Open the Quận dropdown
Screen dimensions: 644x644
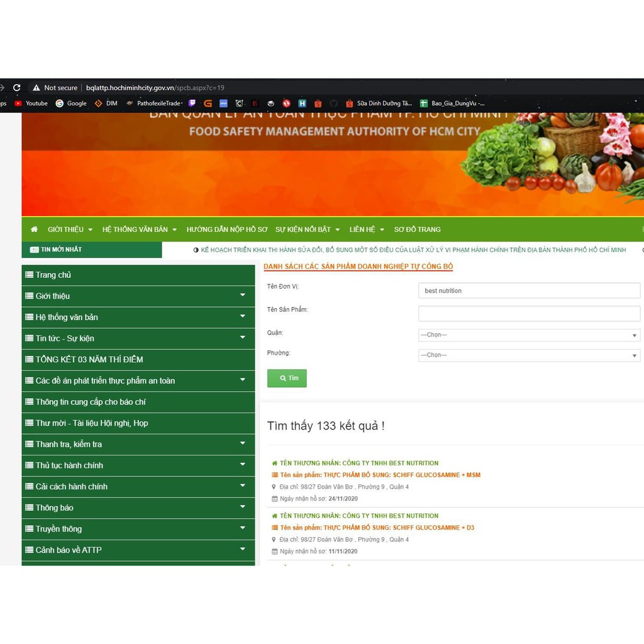point(528,335)
